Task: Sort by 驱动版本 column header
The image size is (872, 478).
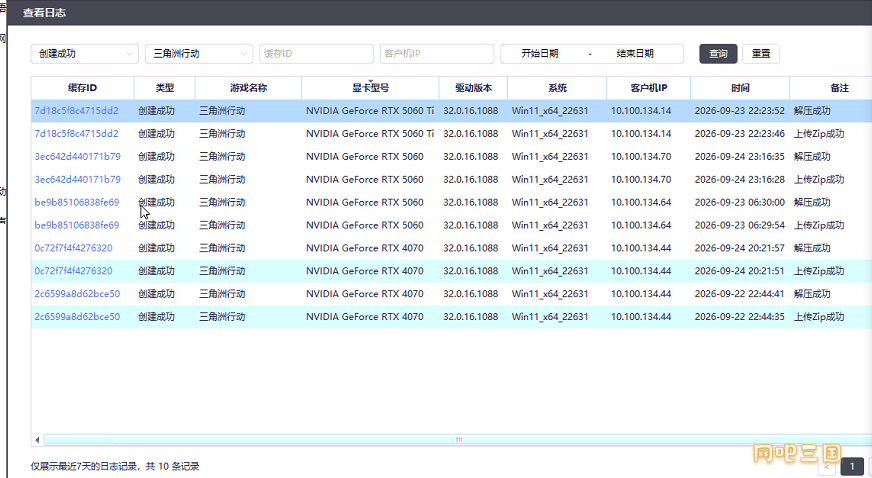Action: coord(473,88)
